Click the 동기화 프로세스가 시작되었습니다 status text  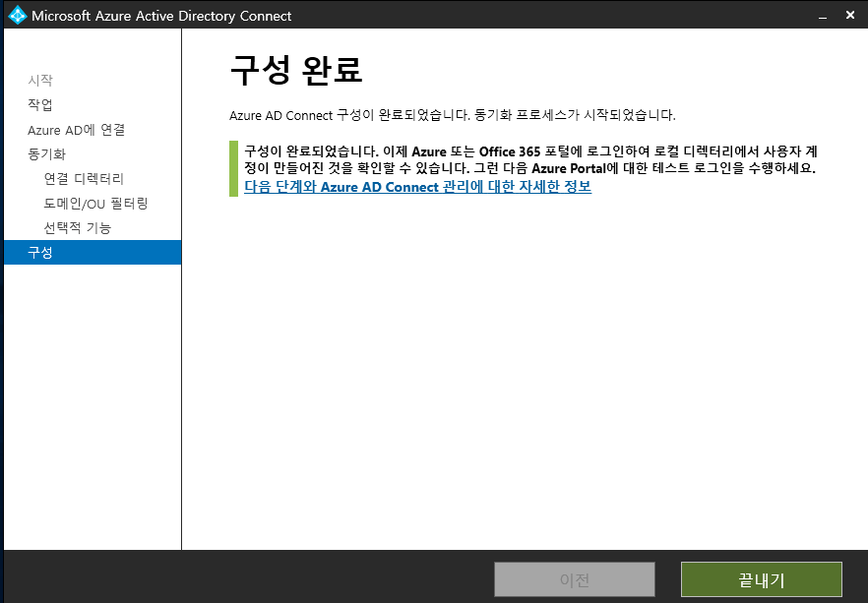click(x=575, y=115)
